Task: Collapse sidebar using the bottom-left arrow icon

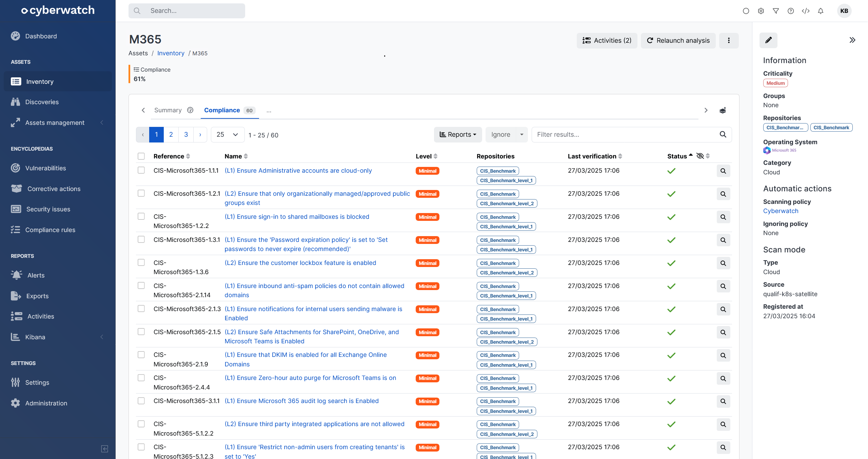Action: (105, 449)
